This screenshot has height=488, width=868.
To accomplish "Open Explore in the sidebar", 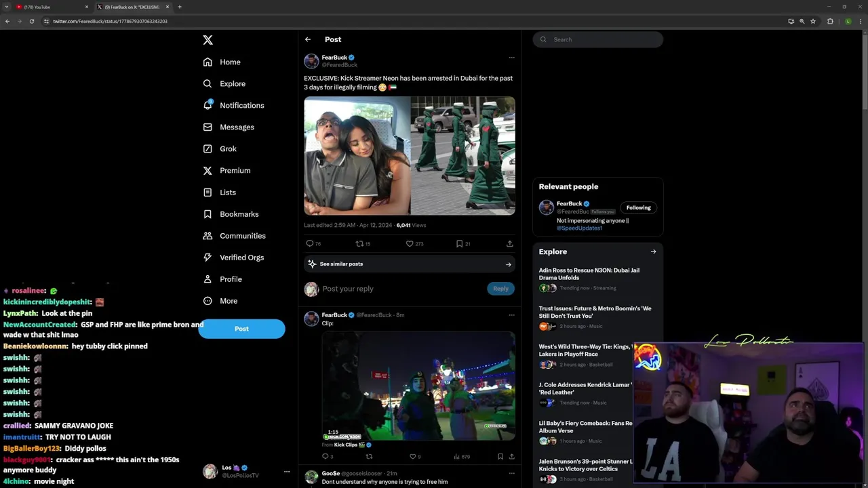I will [x=224, y=83].
